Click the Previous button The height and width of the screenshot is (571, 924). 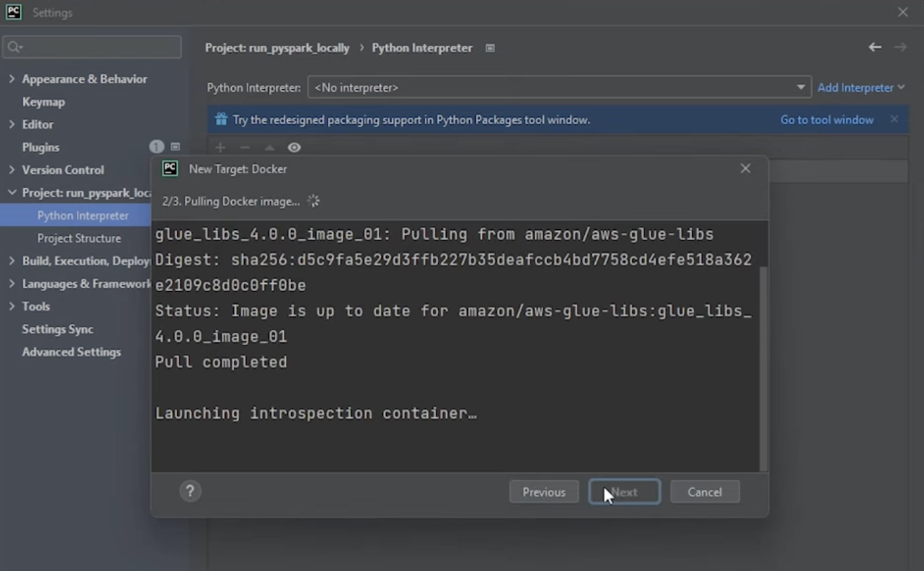coord(544,492)
